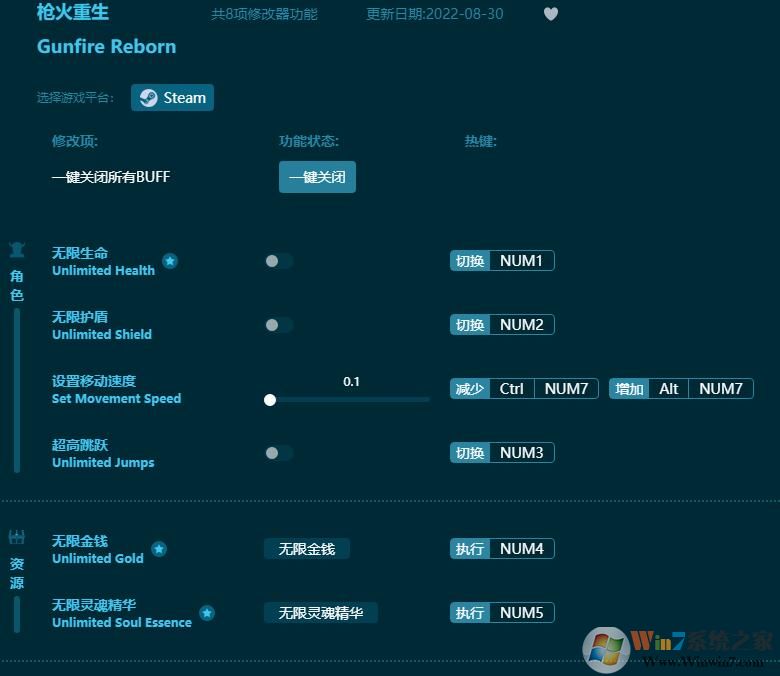Click star badge beside Unlimited Gold
The image size is (780, 676).
[x=159, y=549]
